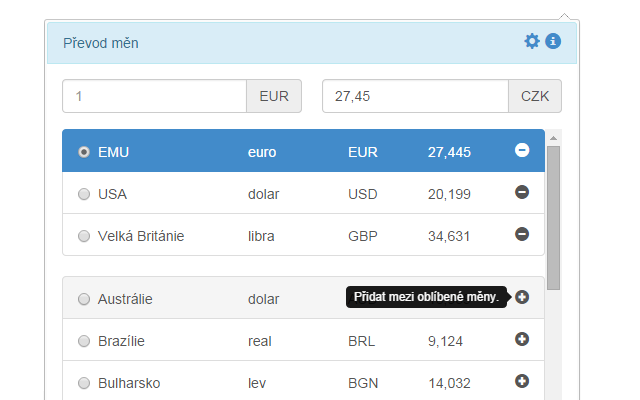Click the EUR currency addon label

point(274,96)
